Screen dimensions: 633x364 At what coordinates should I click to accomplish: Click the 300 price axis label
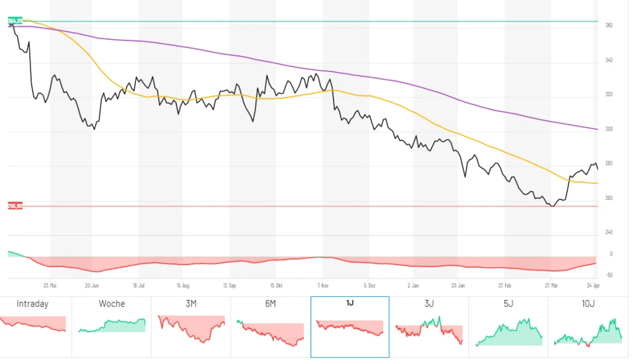click(609, 129)
